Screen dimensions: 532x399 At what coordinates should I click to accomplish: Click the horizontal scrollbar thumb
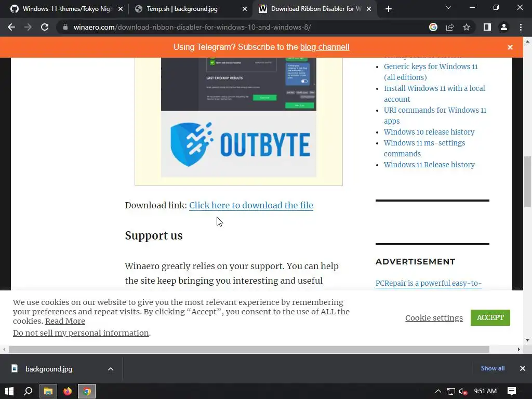(x=249, y=349)
